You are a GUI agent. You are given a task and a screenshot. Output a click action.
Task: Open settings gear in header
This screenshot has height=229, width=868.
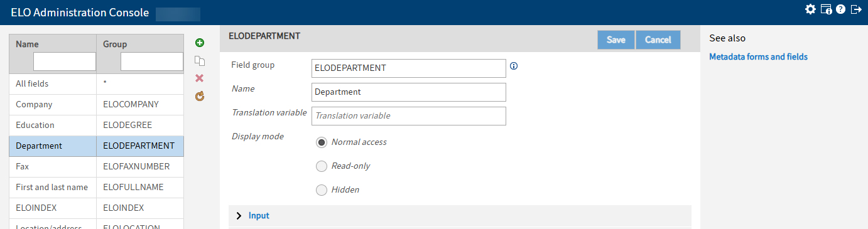point(811,9)
